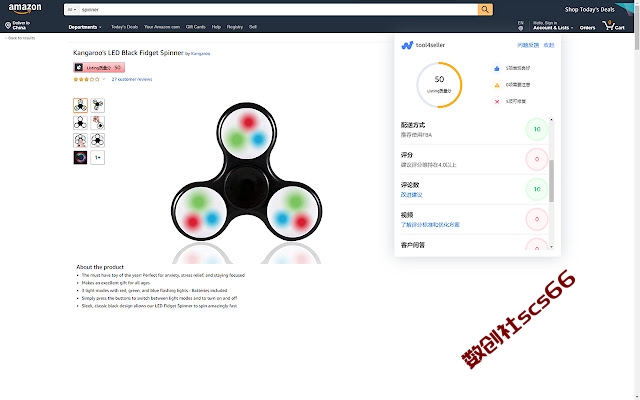The height and width of the screenshot is (400, 640).
Task: Expand the Account & Lists dropdown
Action: (553, 28)
